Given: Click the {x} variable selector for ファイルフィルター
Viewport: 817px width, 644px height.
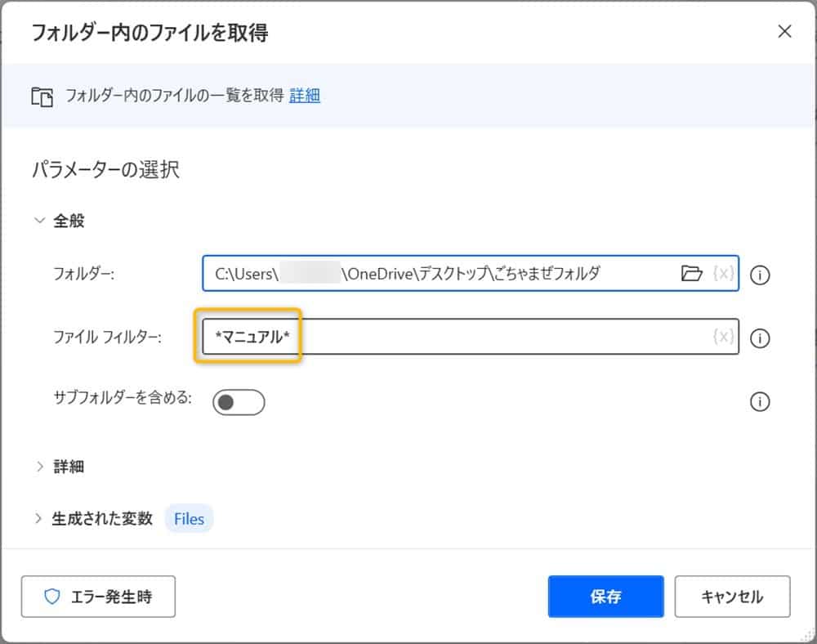Looking at the screenshot, I should 724,338.
